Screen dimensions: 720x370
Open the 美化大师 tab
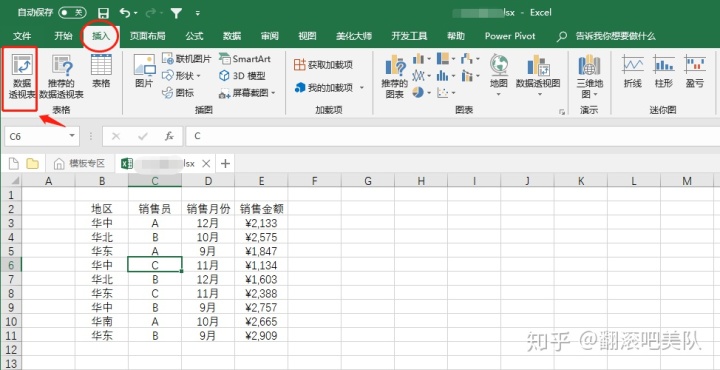tap(354, 36)
